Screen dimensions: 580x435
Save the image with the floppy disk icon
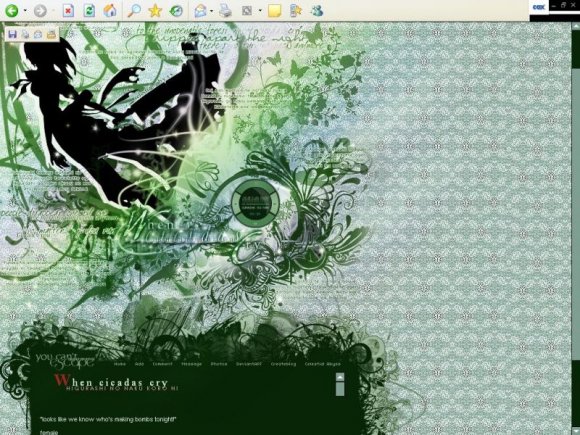[x=12, y=35]
